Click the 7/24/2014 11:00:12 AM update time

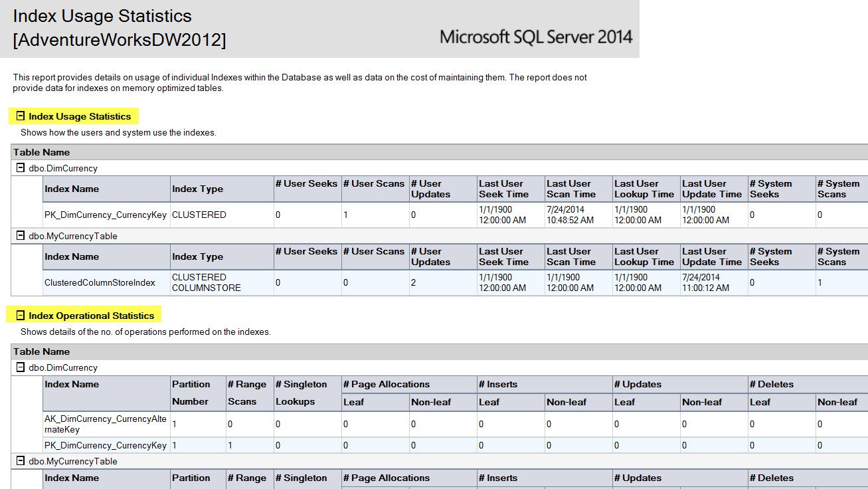pos(706,282)
